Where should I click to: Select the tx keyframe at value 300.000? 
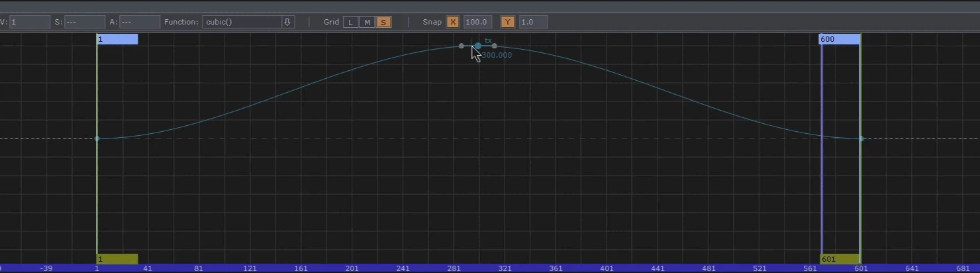click(478, 46)
